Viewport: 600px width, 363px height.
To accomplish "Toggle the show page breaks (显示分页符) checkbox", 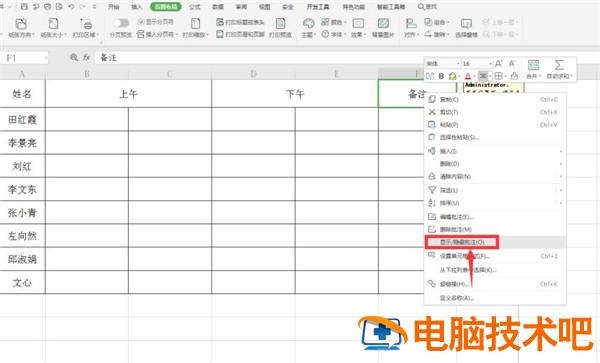I will (x=140, y=22).
